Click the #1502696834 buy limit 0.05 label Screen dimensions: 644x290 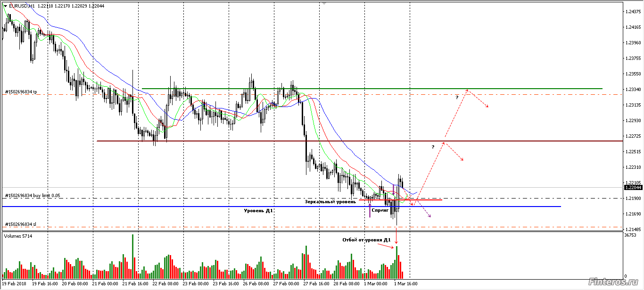click(x=33, y=195)
